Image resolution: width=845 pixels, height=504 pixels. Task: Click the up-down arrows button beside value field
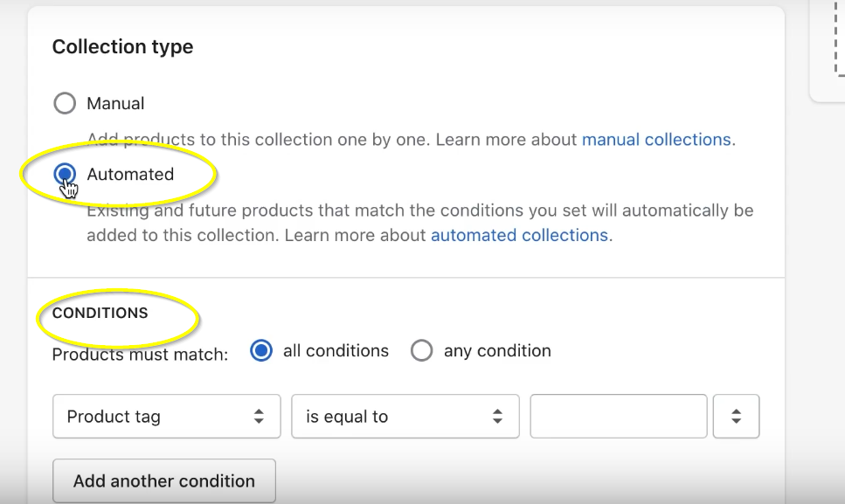coord(736,417)
